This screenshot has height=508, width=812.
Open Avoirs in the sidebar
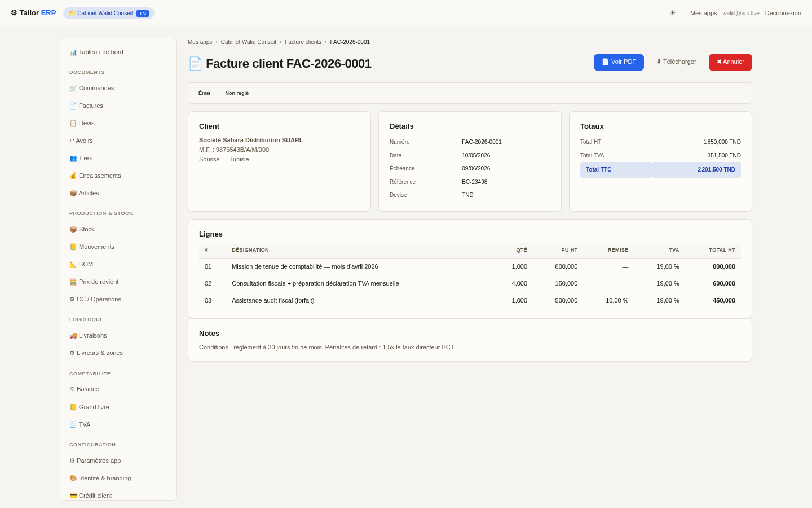click(x=118, y=141)
